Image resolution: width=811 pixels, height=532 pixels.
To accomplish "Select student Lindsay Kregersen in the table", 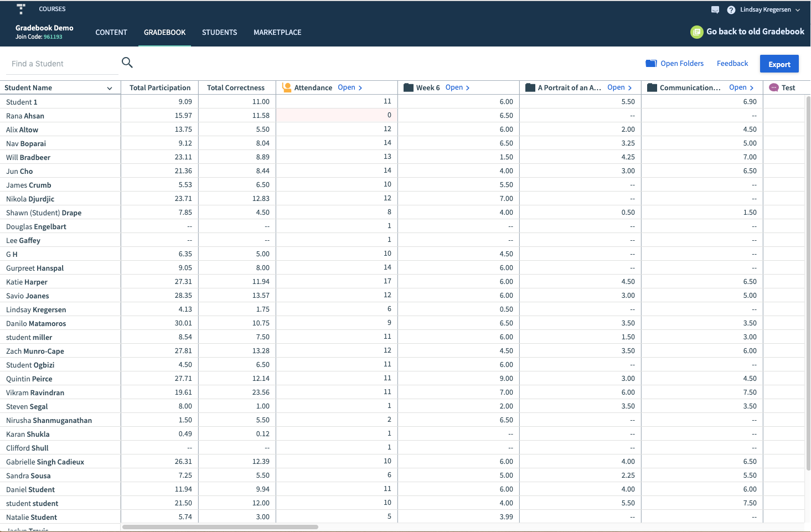I will click(36, 309).
